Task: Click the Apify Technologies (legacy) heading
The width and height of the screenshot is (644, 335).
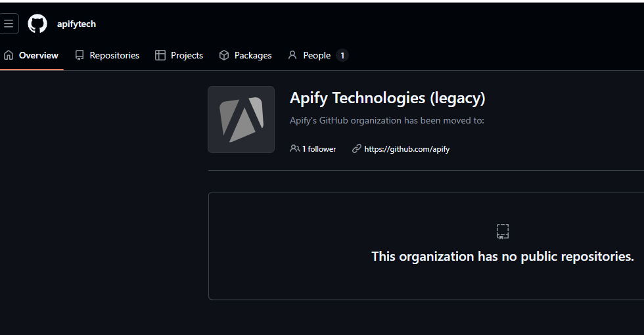Action: click(387, 98)
